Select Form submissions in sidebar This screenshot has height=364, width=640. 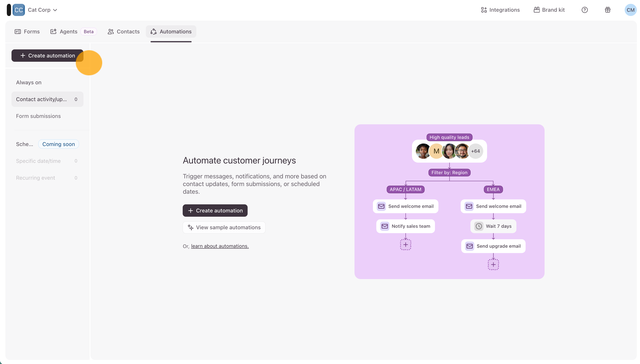[x=38, y=116]
